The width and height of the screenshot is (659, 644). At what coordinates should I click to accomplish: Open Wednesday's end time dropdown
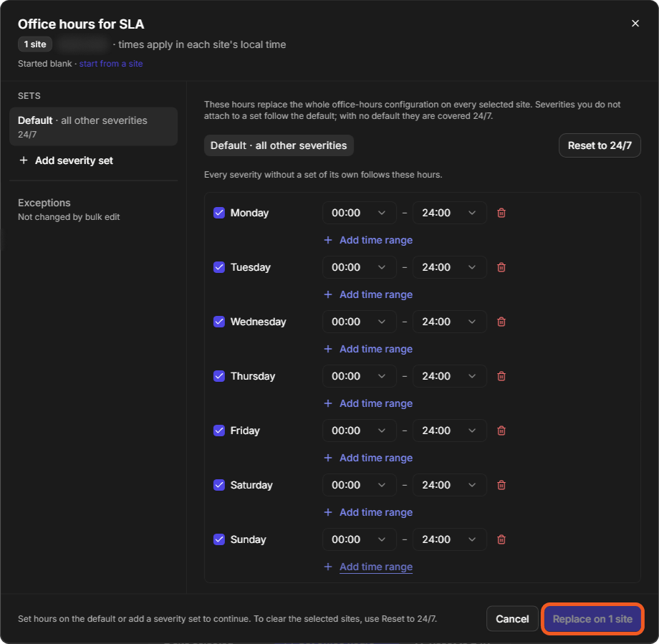pyautogui.click(x=450, y=322)
